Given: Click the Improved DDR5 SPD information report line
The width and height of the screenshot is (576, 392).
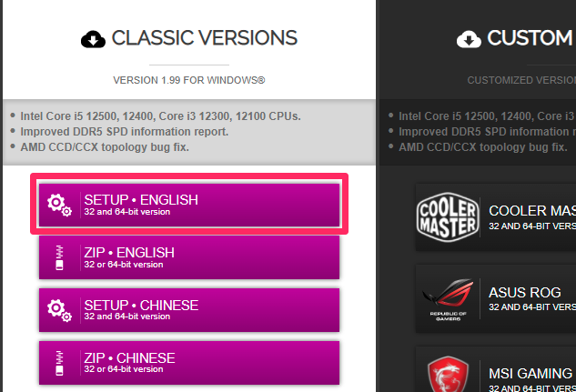Looking at the screenshot, I should (x=124, y=132).
